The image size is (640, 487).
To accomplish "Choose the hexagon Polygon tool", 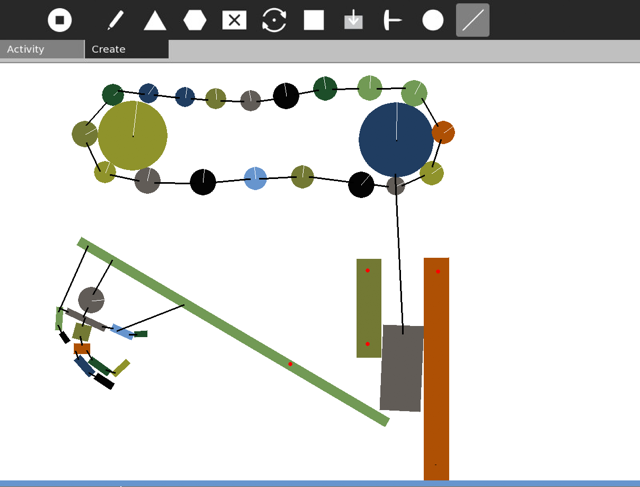I will (x=194, y=20).
